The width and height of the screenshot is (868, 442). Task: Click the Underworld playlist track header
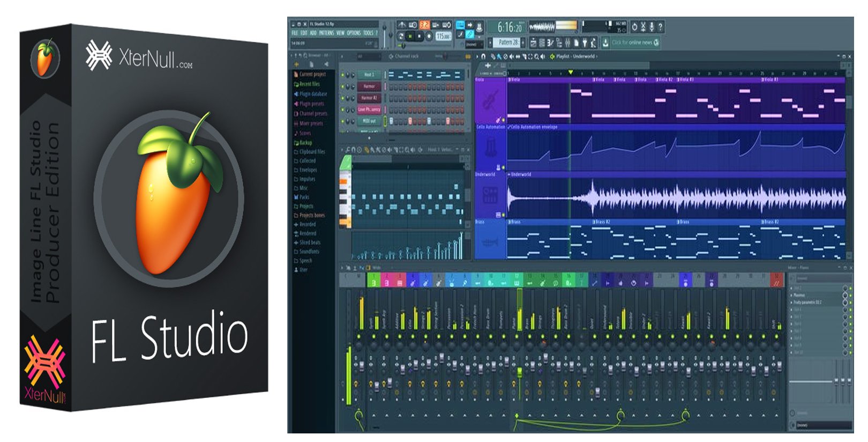[x=490, y=195]
